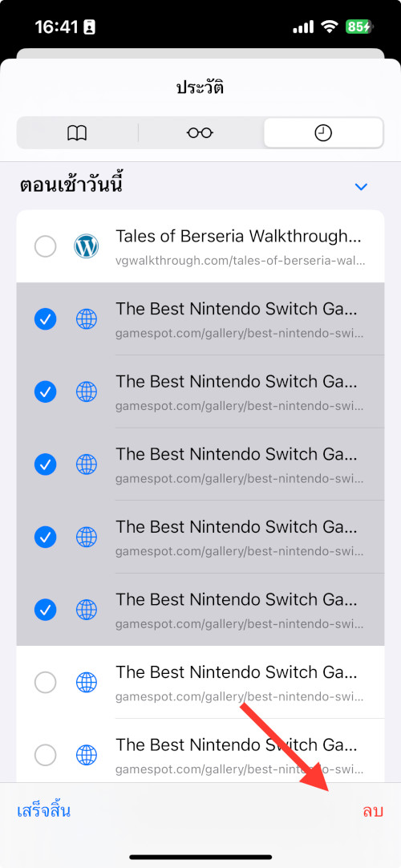Uncheck the third selected gamespot entry
This screenshot has width=401, height=868.
click(46, 464)
